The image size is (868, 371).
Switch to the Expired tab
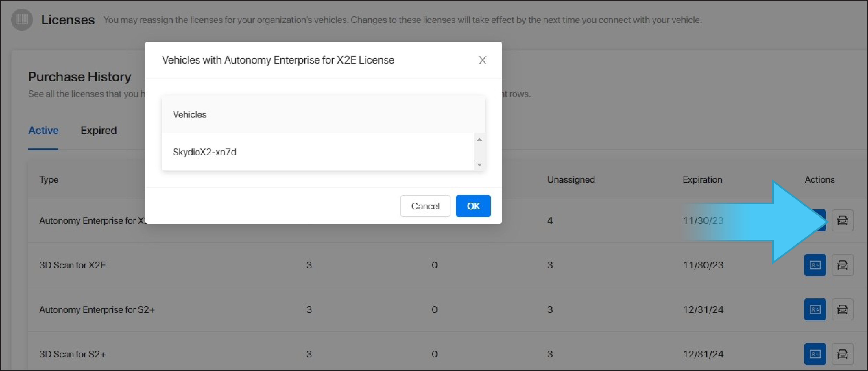point(99,131)
